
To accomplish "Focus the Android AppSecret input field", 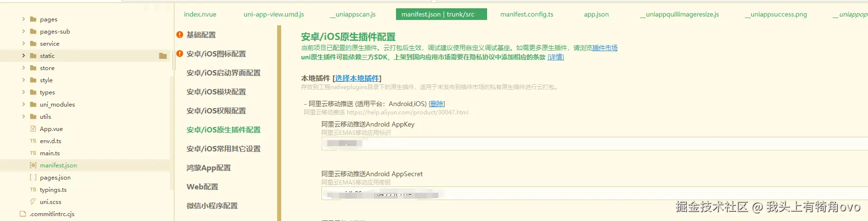I will pyautogui.click(x=594, y=194).
